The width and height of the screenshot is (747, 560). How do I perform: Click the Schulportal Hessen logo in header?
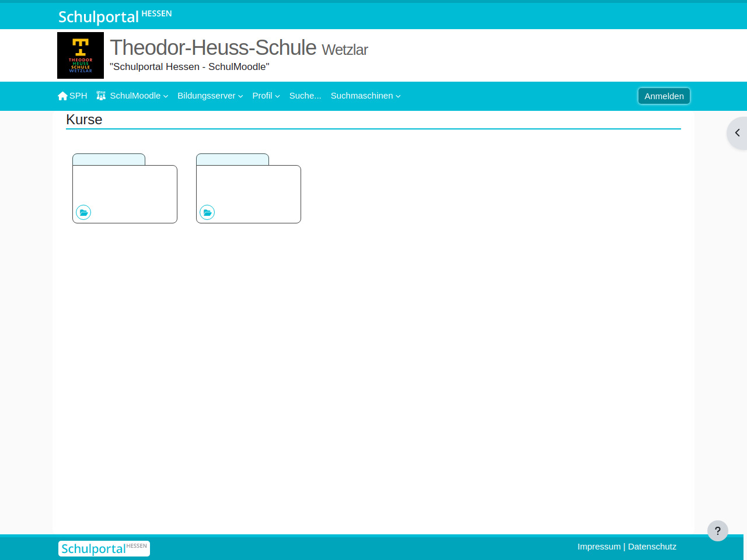115,16
